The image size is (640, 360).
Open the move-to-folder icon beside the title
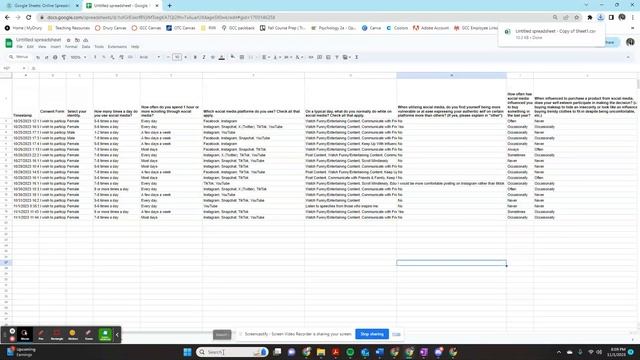(x=77, y=40)
